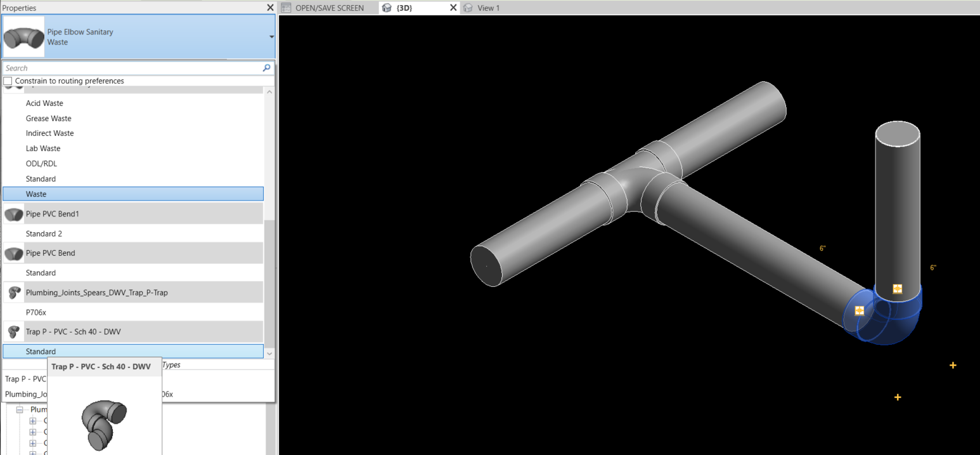Click the search magnifier in the Search box

pyautogui.click(x=266, y=68)
